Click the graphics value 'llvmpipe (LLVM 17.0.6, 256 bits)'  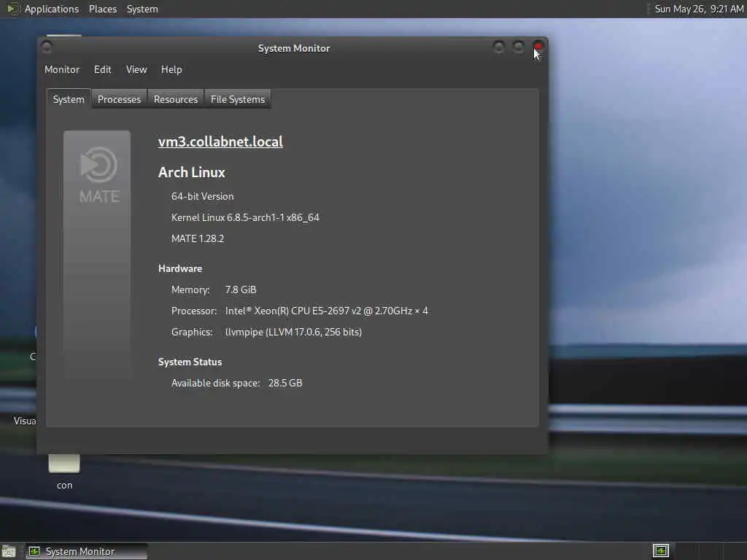pyautogui.click(x=293, y=332)
